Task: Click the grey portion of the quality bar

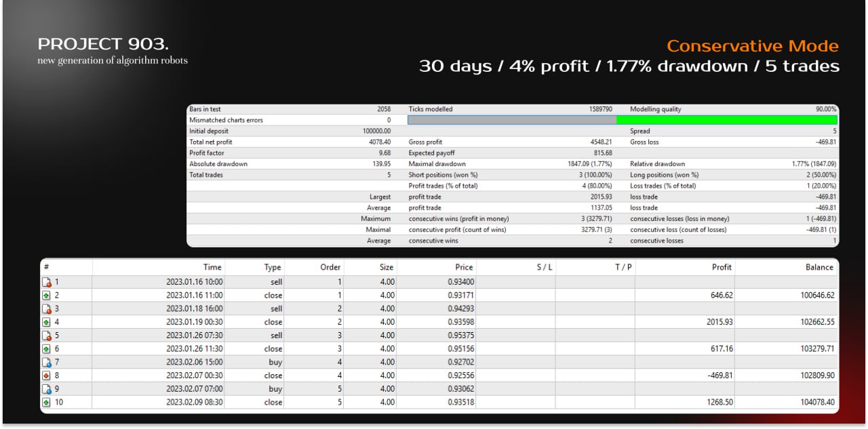Action: [x=512, y=120]
